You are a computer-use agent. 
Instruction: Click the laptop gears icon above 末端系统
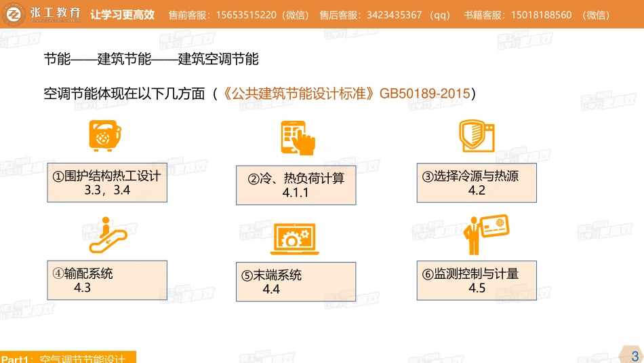tap(294, 239)
